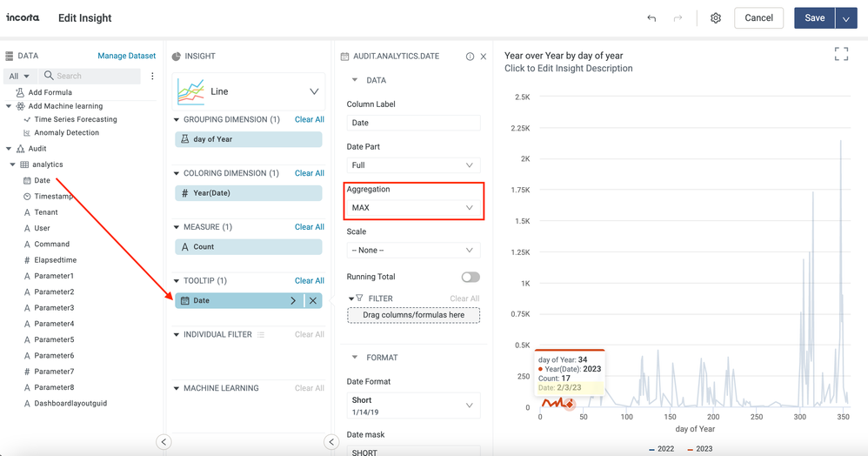Viewport: 868px width, 456px height.
Task: Open the three-dot menu beside Search
Action: (152, 76)
